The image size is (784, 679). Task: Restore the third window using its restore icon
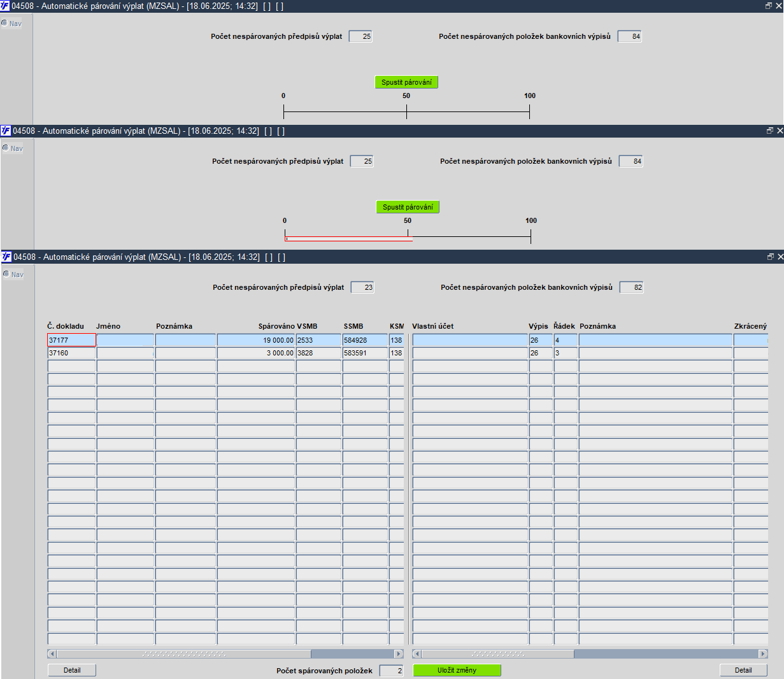pyautogui.click(x=771, y=257)
